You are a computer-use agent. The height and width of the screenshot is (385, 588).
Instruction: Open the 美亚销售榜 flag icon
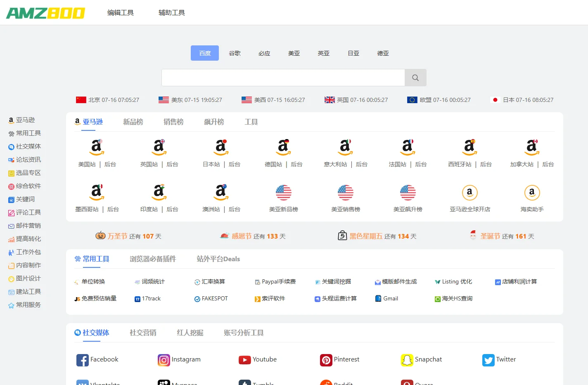(346, 193)
